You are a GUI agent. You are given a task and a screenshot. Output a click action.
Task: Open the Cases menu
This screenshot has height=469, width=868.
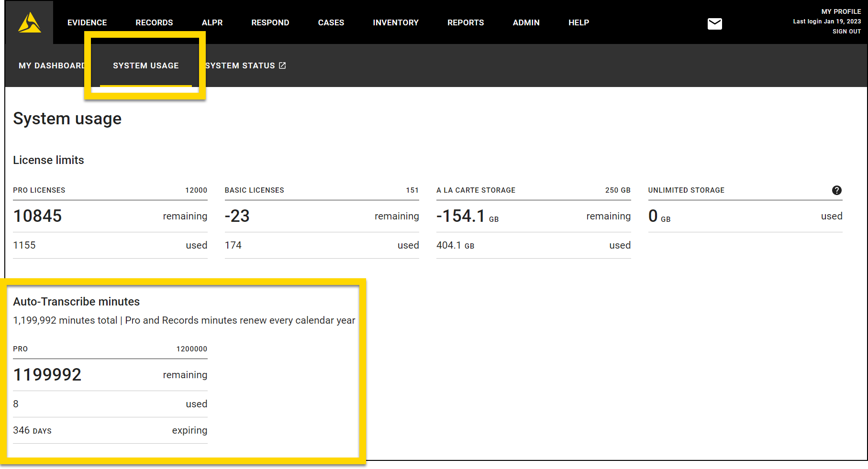331,22
